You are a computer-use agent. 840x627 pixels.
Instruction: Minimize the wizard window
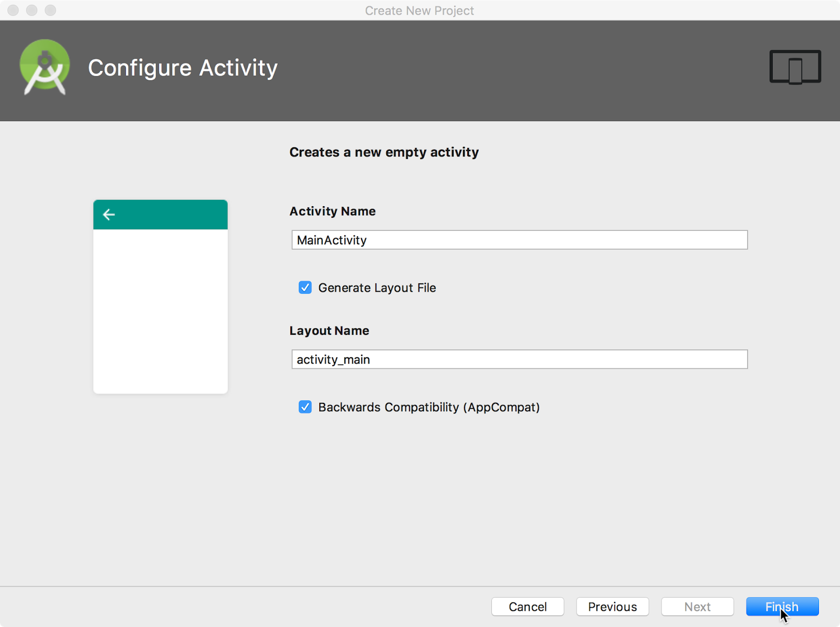click(31, 10)
